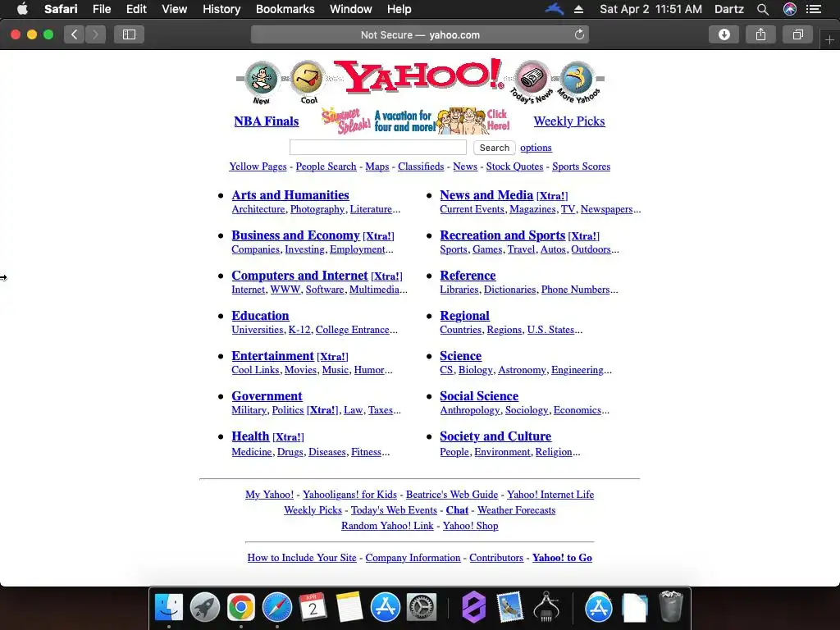
Task: Click the eject icon in menu bar
Action: (x=578, y=9)
